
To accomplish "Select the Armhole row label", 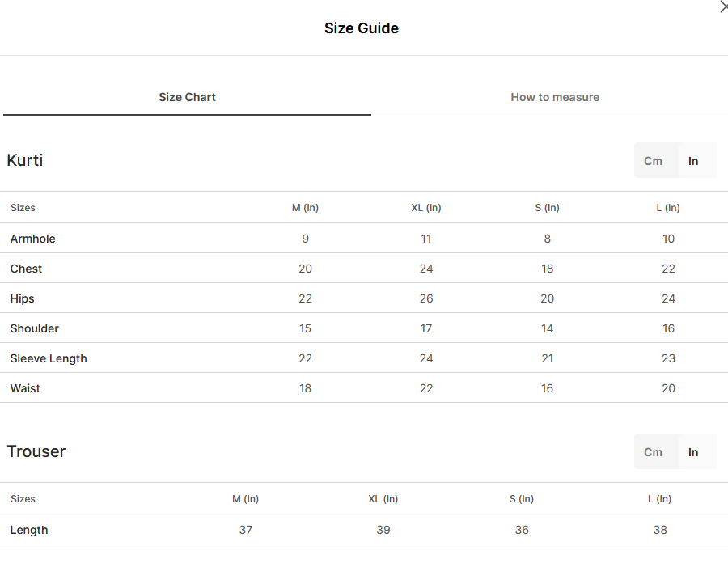I will tap(33, 239).
